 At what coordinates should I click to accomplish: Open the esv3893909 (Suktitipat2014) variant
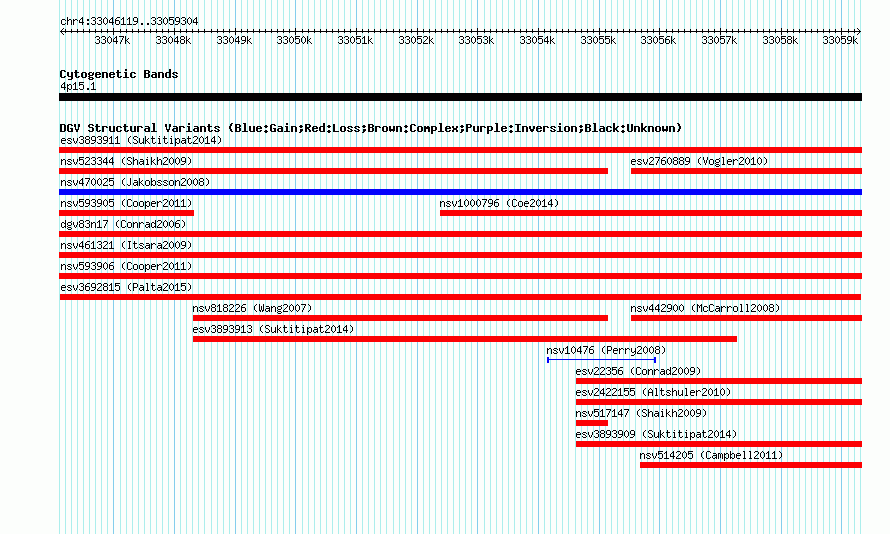point(656,434)
